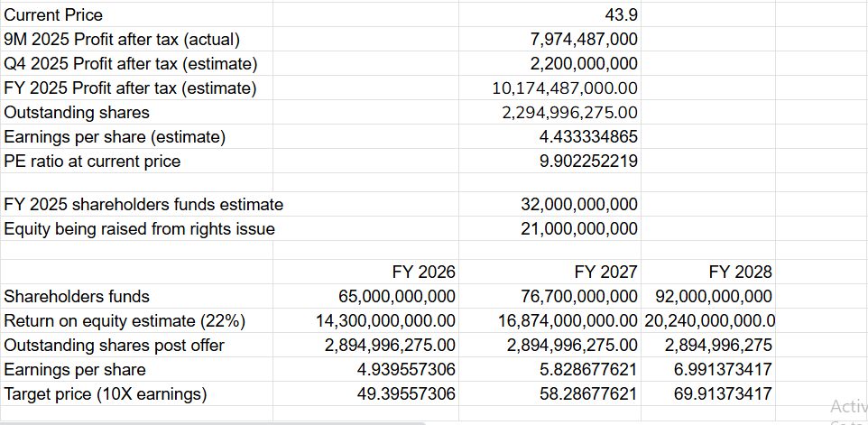Select the FY 2026 shareholders funds 65,000,000,000
This screenshot has height=425, width=868.
pos(397,296)
